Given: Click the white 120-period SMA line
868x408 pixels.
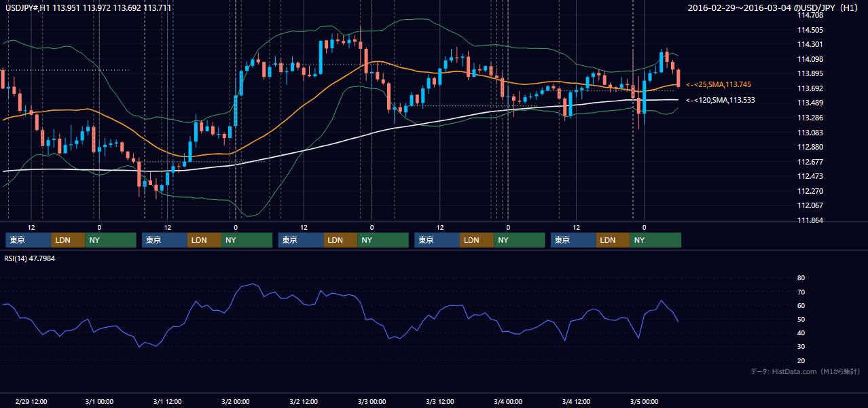Looking at the screenshot, I should (340, 139).
